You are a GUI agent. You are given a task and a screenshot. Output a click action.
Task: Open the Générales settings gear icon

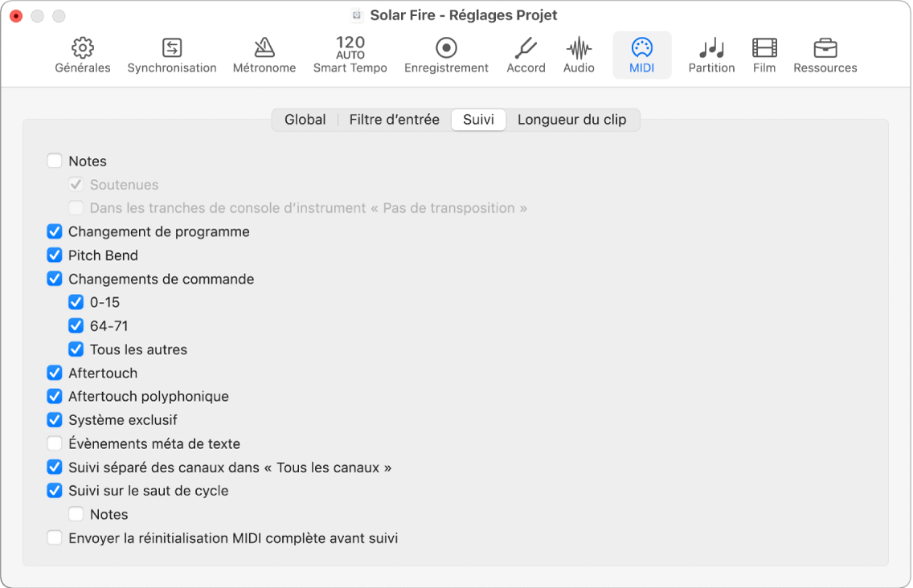[x=83, y=48]
